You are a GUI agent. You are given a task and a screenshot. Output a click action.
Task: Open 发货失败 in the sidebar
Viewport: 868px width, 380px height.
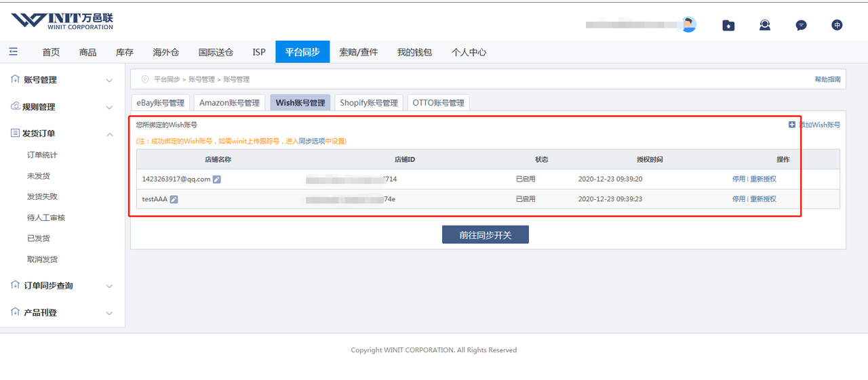click(42, 196)
